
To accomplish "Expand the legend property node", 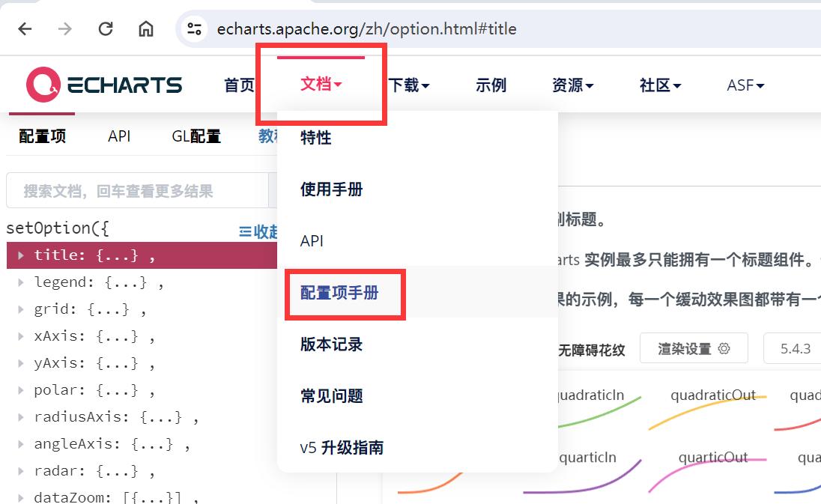I will [x=19, y=282].
